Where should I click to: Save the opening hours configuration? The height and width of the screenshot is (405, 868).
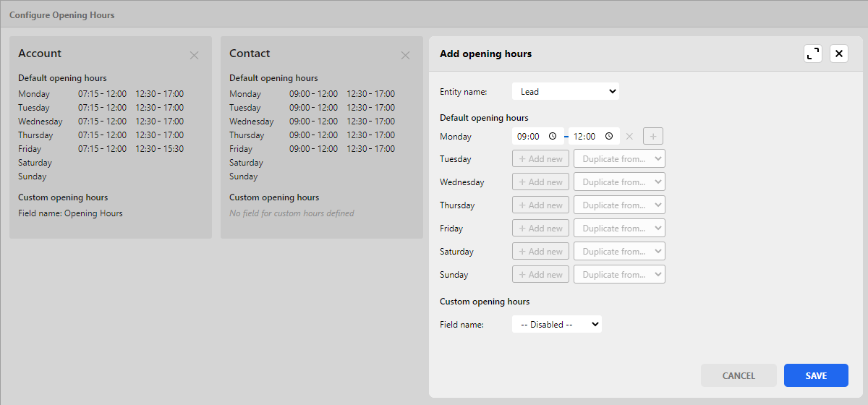point(816,375)
